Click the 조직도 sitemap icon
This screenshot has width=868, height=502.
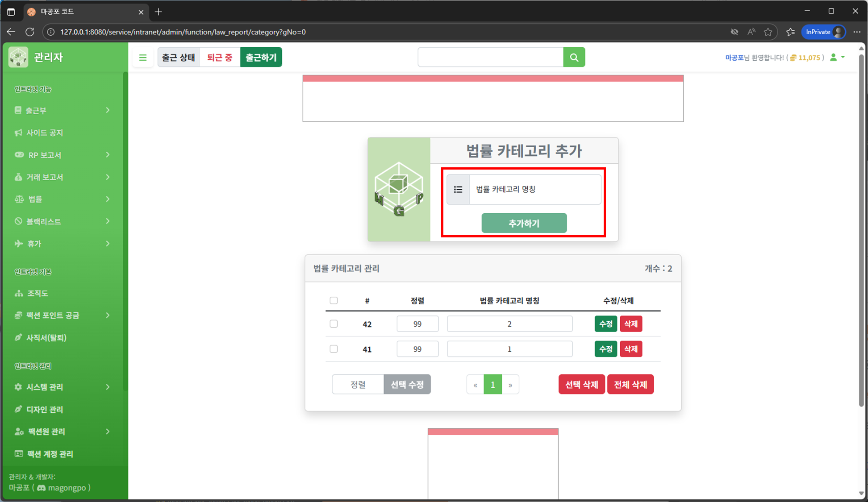pyautogui.click(x=19, y=293)
